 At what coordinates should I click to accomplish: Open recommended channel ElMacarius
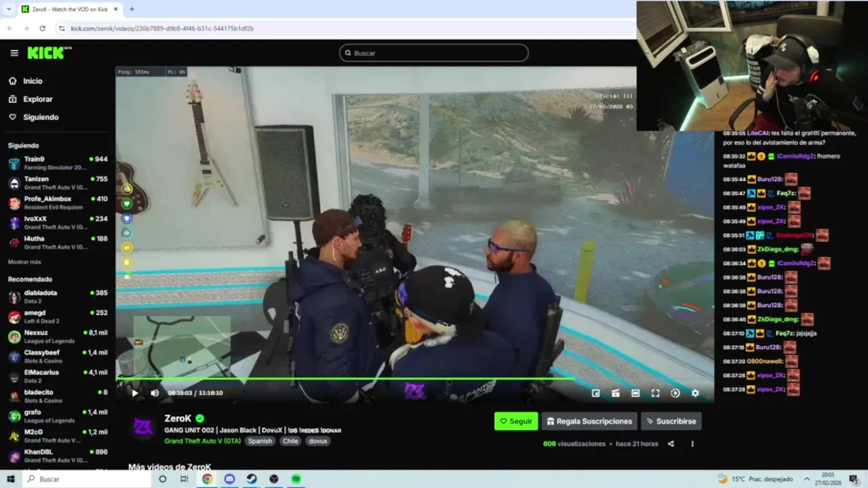pos(58,376)
